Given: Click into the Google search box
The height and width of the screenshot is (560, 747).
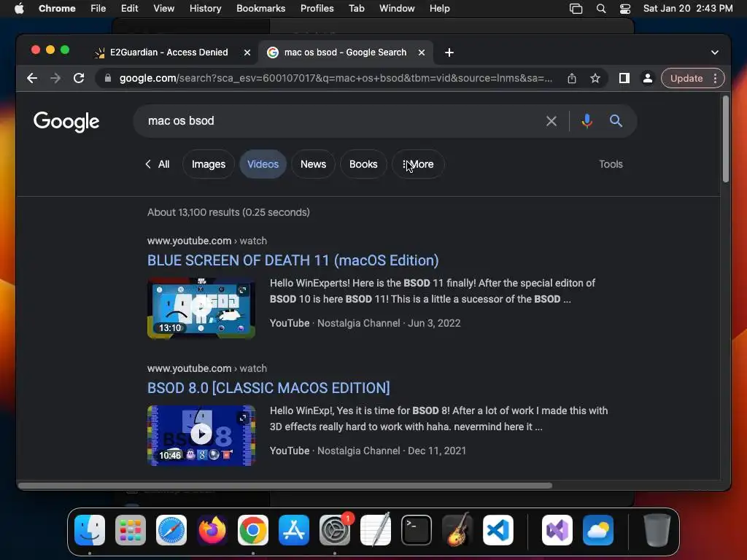Looking at the screenshot, I should point(343,121).
